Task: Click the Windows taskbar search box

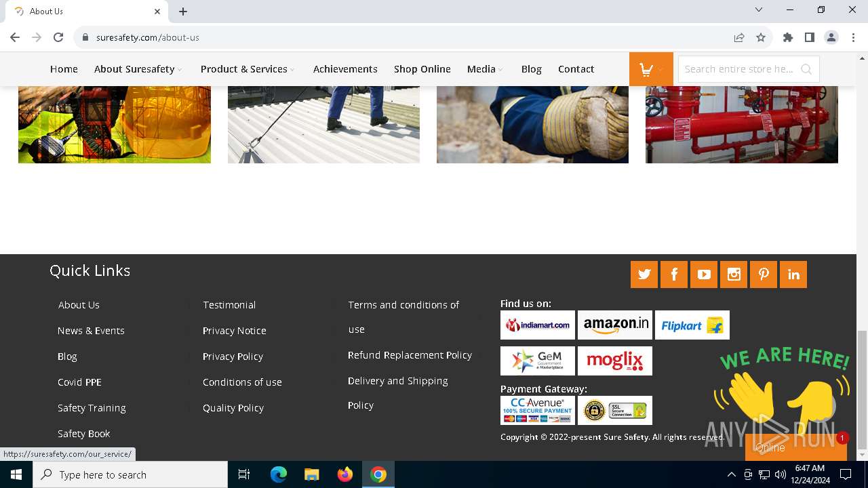Action: point(130,474)
